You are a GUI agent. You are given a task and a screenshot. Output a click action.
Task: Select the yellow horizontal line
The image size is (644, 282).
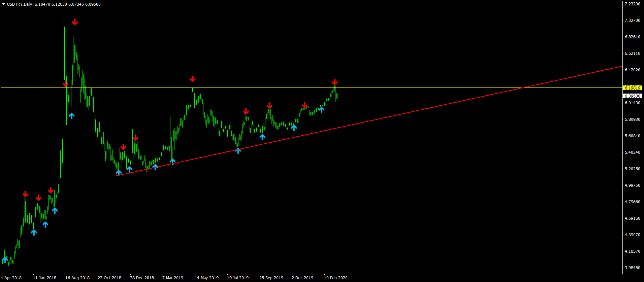(311, 88)
